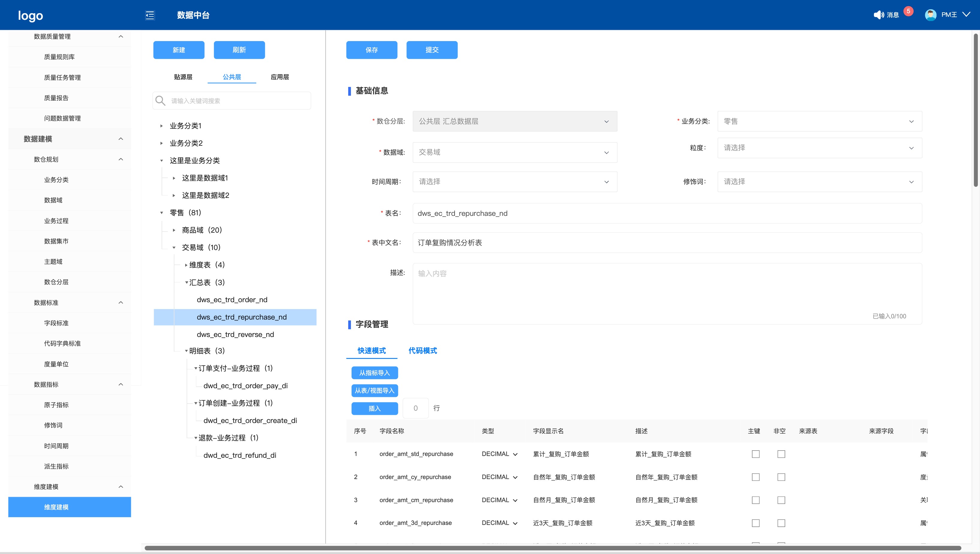
Task: Check 主键 for order_amt_std_repurchase row
Action: click(x=756, y=454)
